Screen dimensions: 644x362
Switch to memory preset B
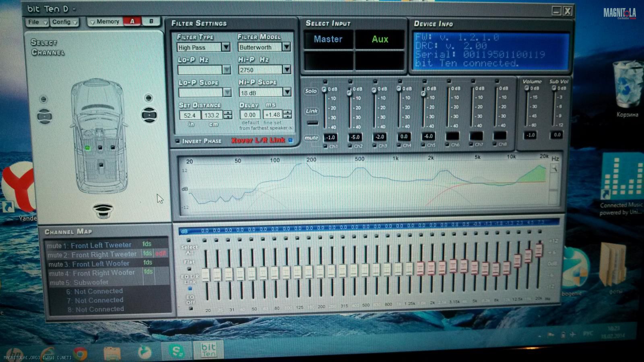click(151, 21)
